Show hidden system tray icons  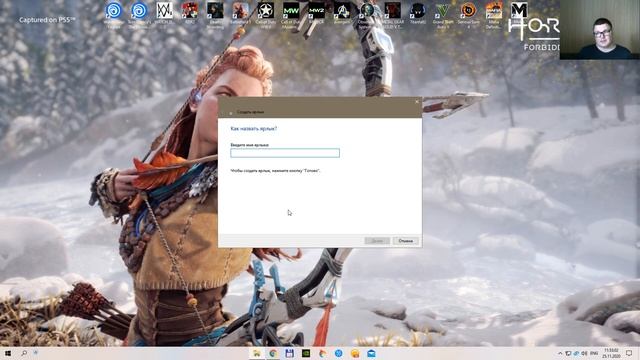pos(560,353)
